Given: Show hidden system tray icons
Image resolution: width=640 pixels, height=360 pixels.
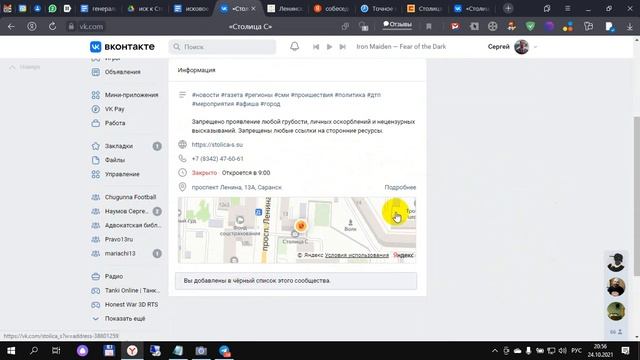Looking at the screenshot, I should coord(495,351).
